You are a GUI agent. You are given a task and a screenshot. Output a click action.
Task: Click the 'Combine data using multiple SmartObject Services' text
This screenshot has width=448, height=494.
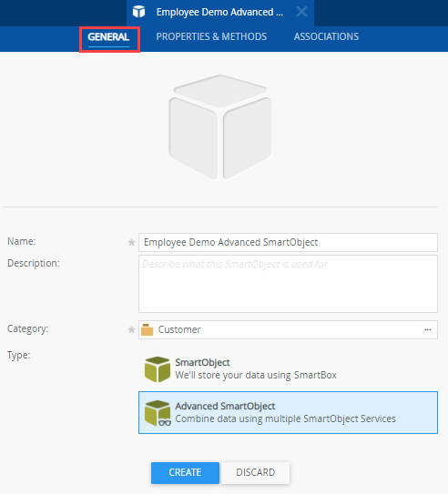click(x=285, y=419)
